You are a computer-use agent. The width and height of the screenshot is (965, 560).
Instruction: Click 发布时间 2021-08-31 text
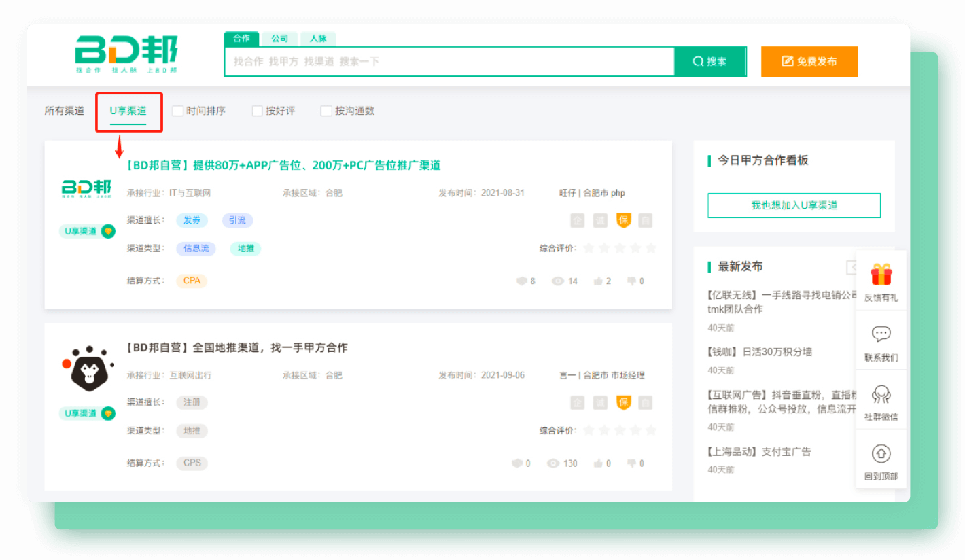click(x=482, y=193)
